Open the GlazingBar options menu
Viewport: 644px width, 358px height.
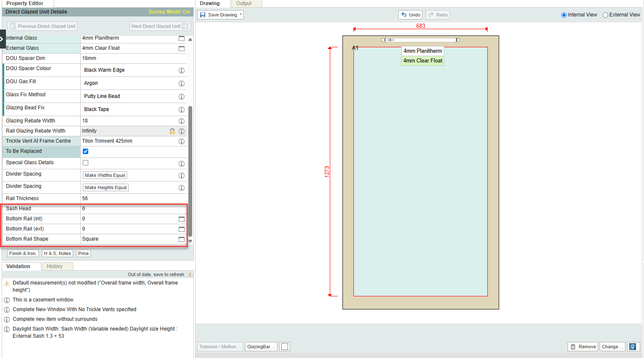[x=261, y=347]
